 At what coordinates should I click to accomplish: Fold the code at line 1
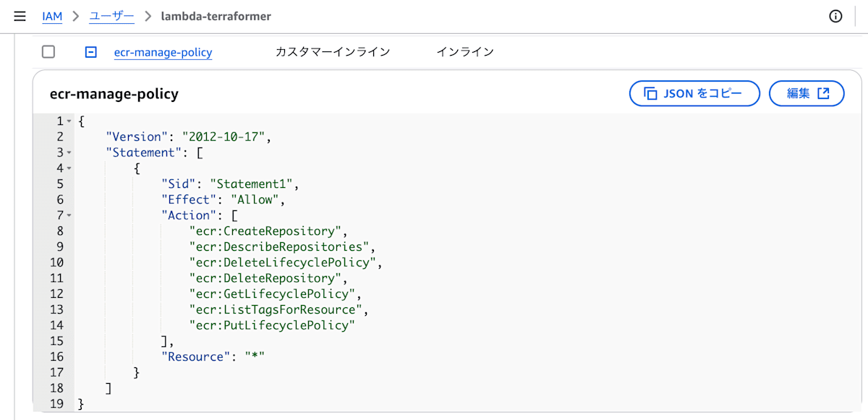point(69,121)
